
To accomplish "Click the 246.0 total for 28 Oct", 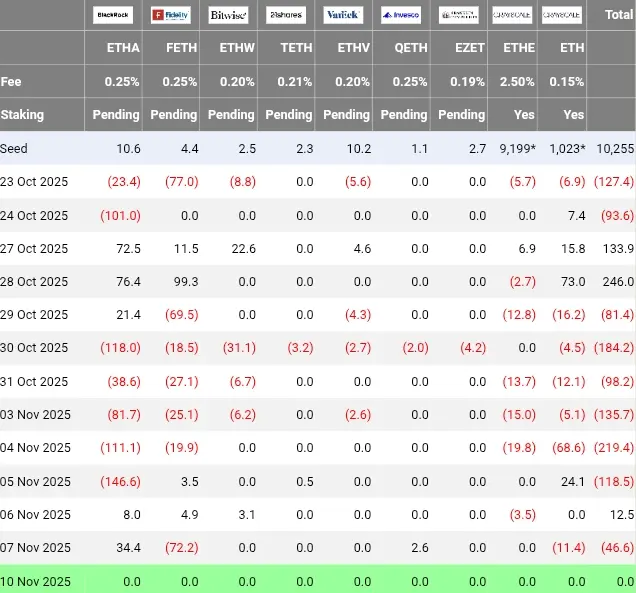I will click(x=617, y=281).
